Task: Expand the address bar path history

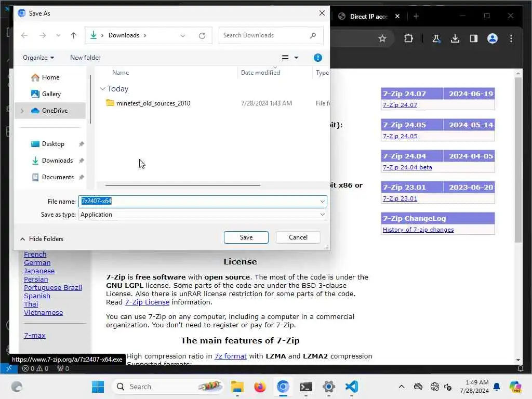Action: tap(182, 36)
